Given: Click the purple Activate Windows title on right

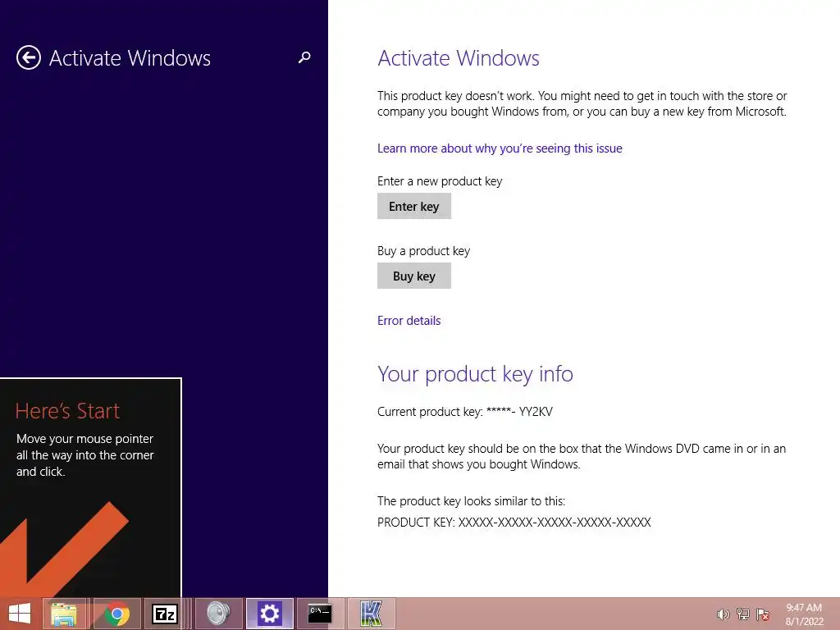Looking at the screenshot, I should 459,58.
